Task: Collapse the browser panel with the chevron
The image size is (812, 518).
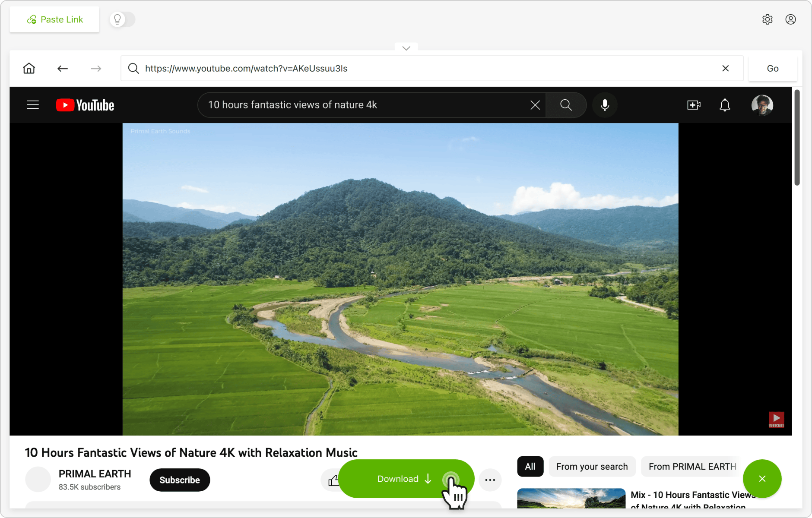Action: 405,48
